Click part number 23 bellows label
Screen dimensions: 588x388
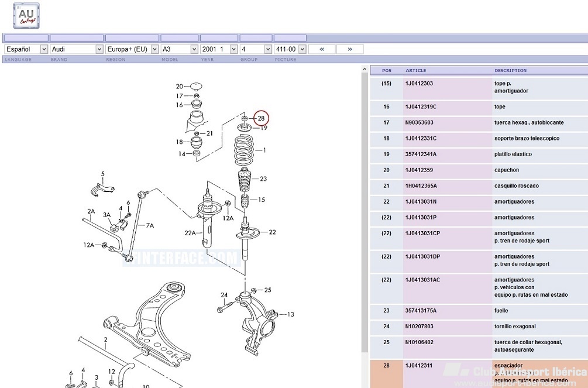coord(263,179)
